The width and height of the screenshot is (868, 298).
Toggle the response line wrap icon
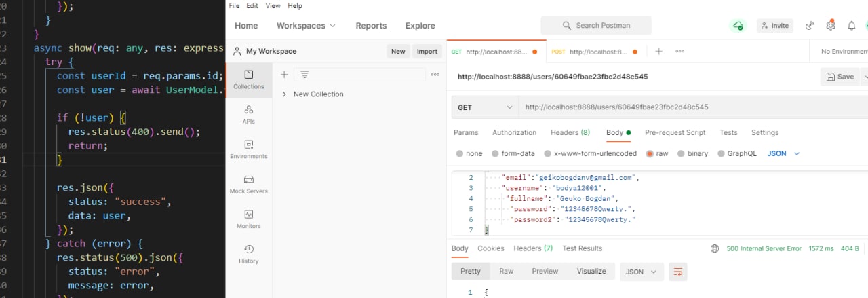[677, 272]
